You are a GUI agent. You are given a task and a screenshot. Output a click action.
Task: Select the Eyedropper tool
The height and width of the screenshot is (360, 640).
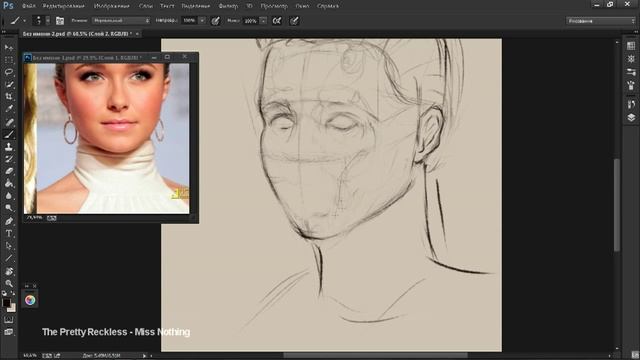(9, 109)
